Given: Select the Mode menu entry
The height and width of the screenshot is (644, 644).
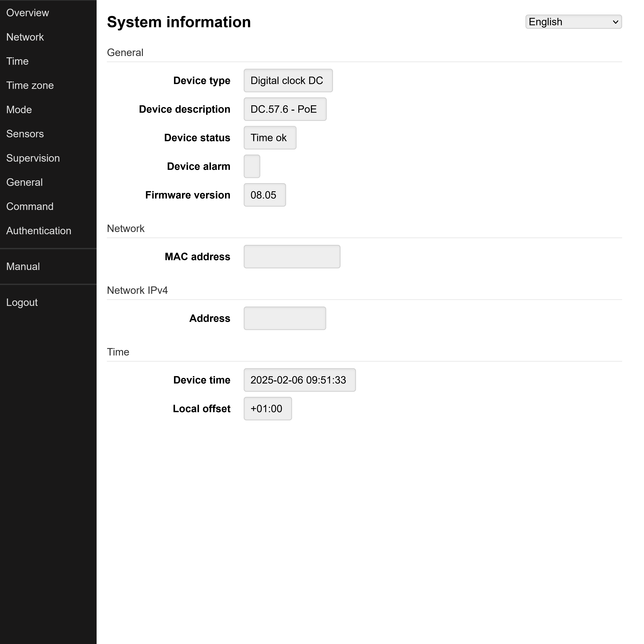Looking at the screenshot, I should 19,109.
